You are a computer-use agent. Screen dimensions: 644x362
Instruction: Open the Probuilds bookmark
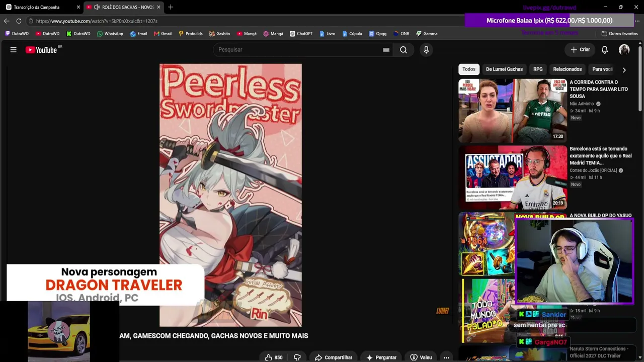click(190, 34)
